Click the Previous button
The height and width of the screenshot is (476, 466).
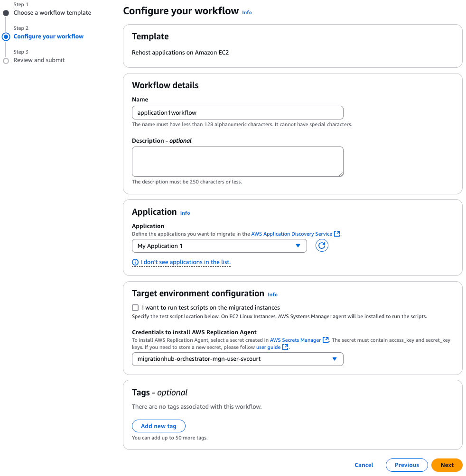tap(407, 465)
